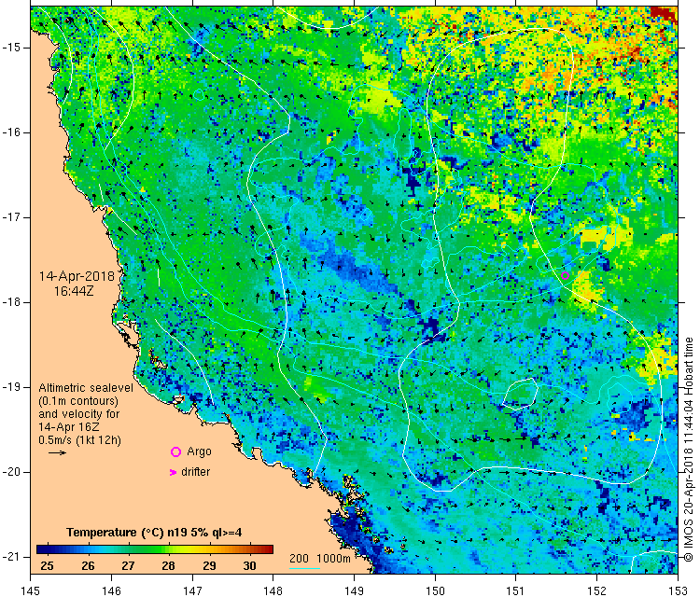Click the magenta Argo float marker on the map
Screen dimensions: 700x597
[x=565, y=276]
